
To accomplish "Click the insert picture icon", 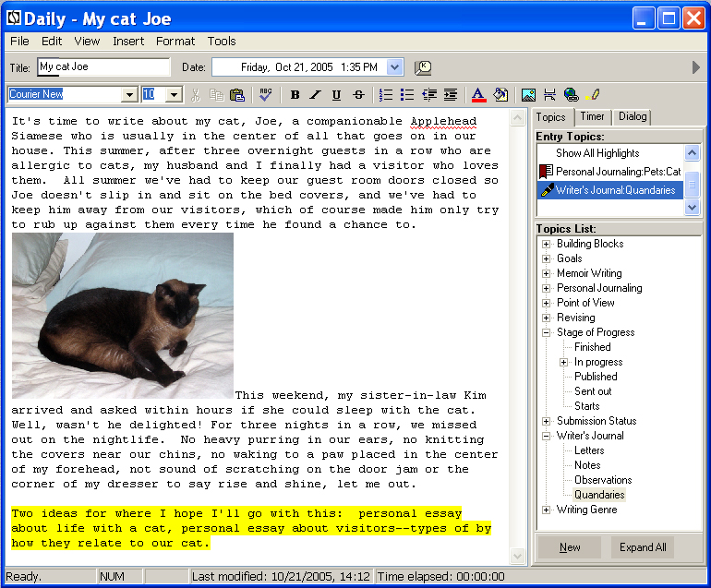I will pyautogui.click(x=528, y=94).
